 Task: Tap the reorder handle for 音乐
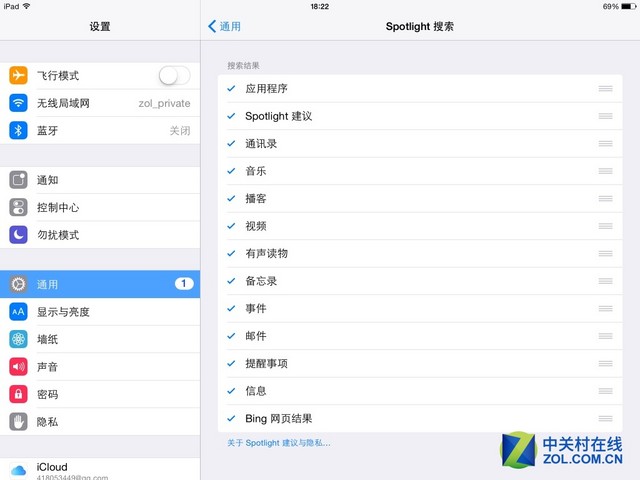pyautogui.click(x=605, y=171)
